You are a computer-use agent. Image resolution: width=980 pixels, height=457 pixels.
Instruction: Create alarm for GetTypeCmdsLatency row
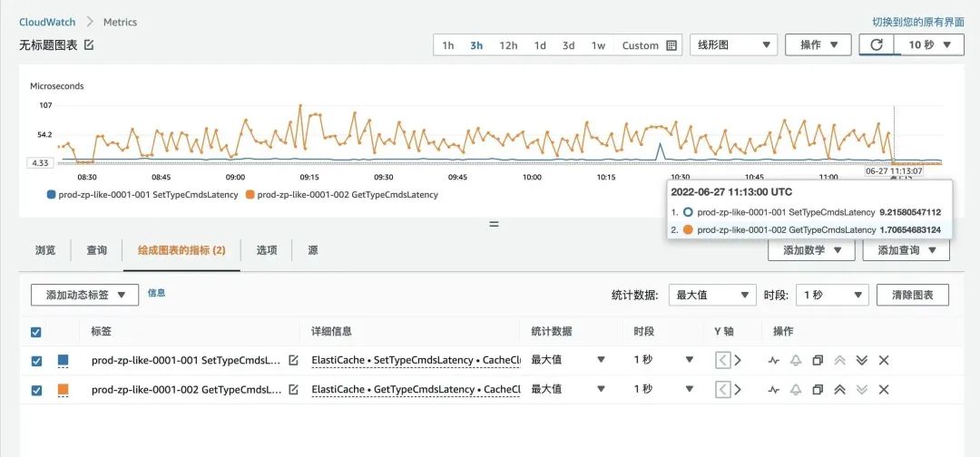click(796, 390)
